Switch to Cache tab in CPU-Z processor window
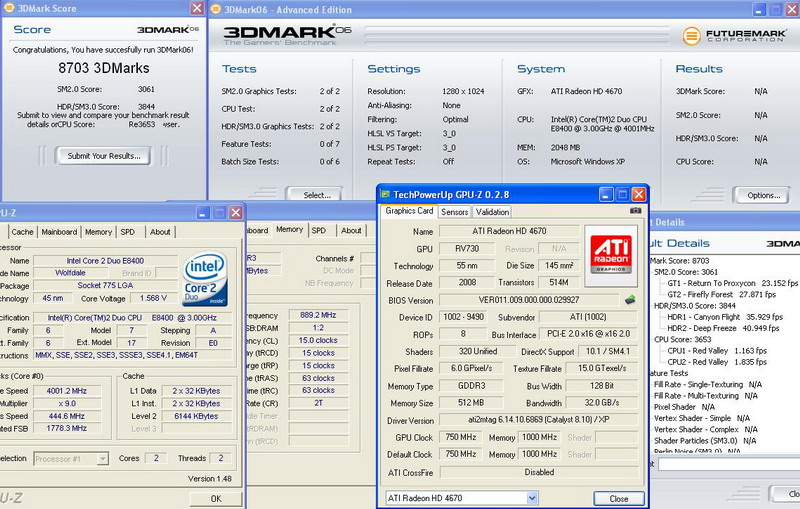This screenshot has height=509, width=800. pos(22,232)
